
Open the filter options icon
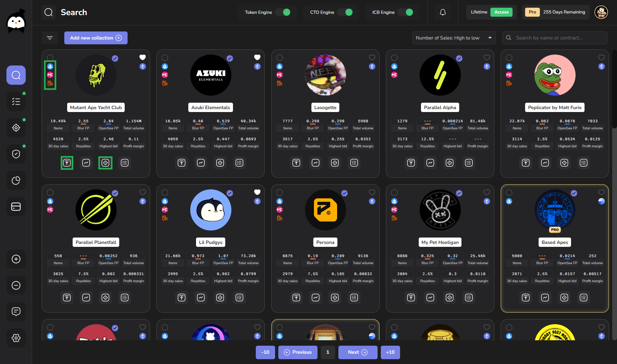[50, 38]
